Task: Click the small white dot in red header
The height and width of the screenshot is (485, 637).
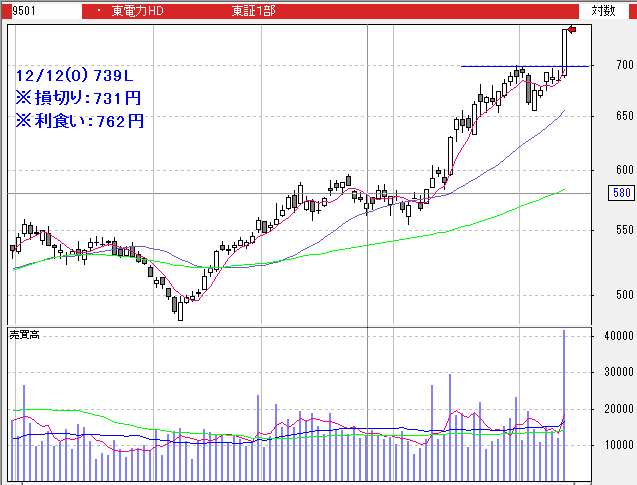Action: coord(99,10)
